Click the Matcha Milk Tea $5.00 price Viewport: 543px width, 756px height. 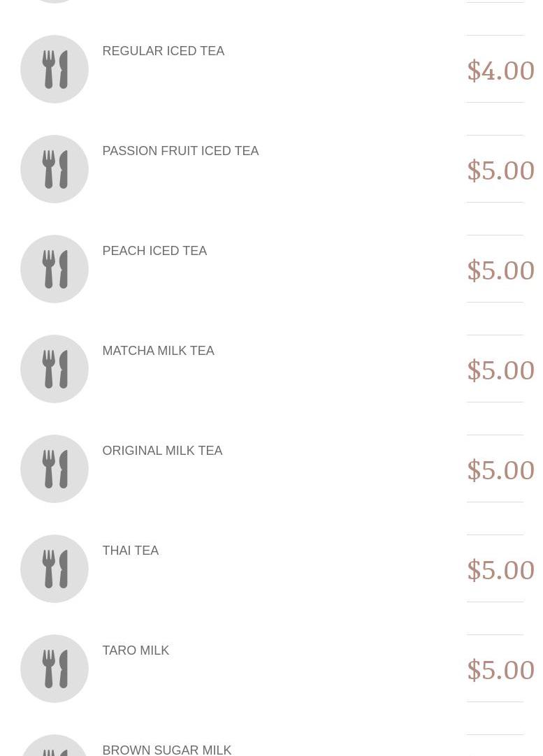(500, 370)
